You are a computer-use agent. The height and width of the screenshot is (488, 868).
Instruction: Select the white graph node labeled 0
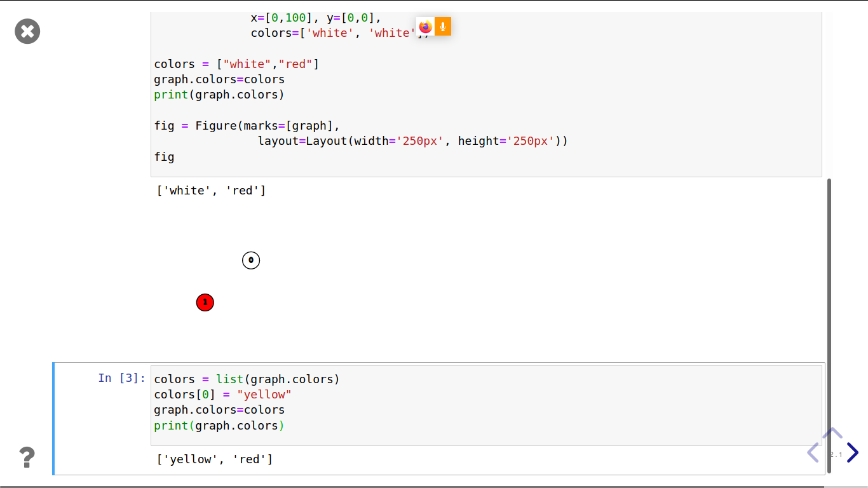click(x=251, y=260)
